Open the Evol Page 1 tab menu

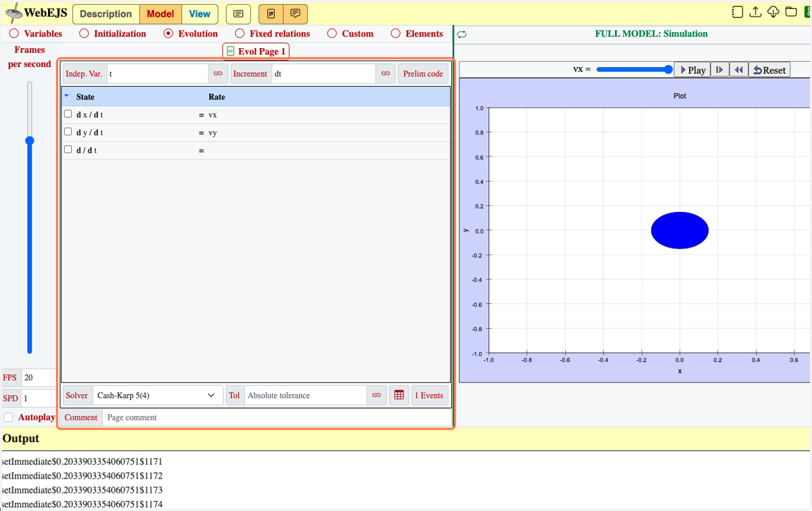tap(256, 51)
